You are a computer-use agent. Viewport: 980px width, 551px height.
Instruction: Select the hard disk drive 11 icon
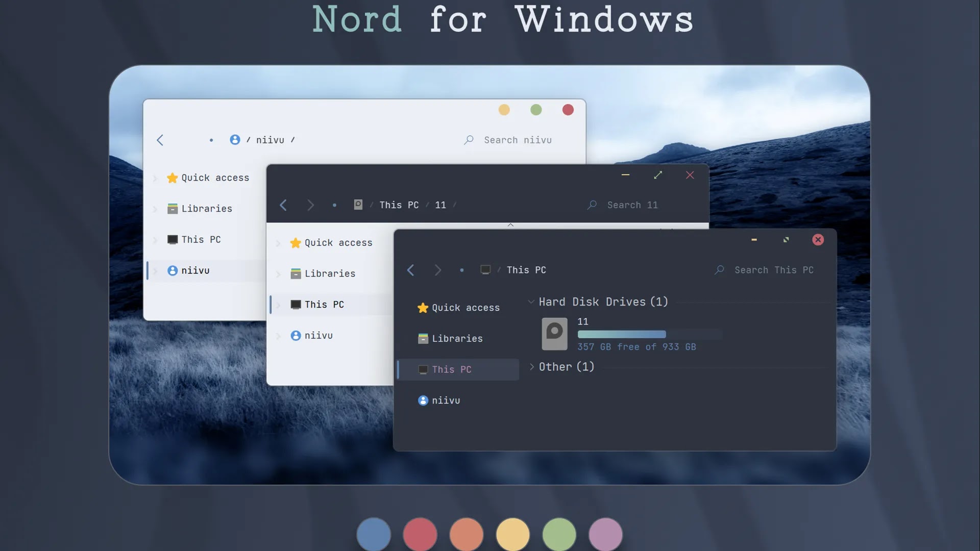click(x=554, y=334)
